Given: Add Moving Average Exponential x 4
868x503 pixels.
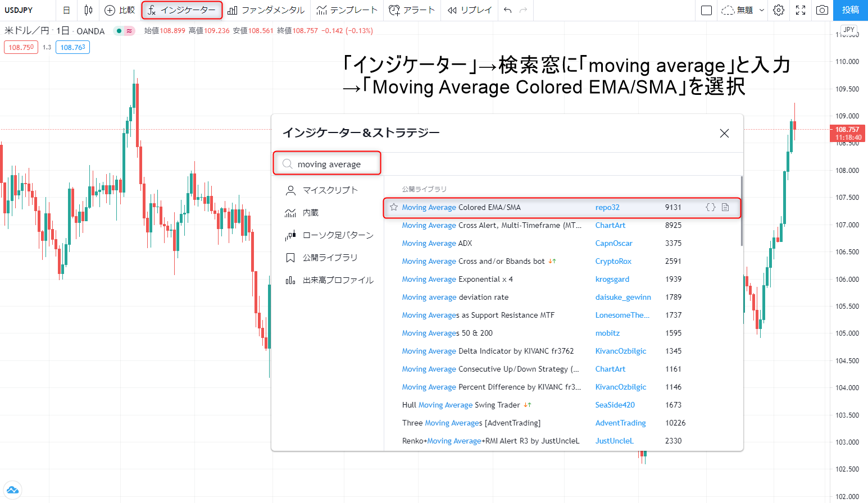Looking at the screenshot, I should pos(457,279).
